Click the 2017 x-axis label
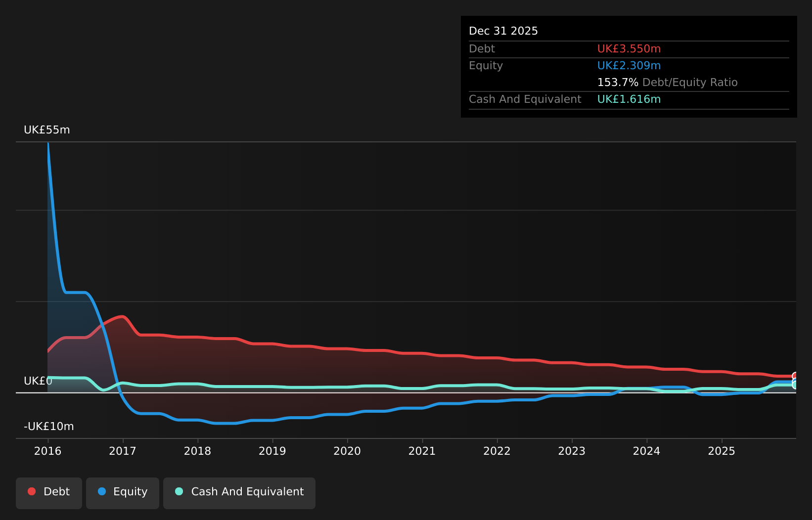The height and width of the screenshot is (520, 812). tap(123, 451)
